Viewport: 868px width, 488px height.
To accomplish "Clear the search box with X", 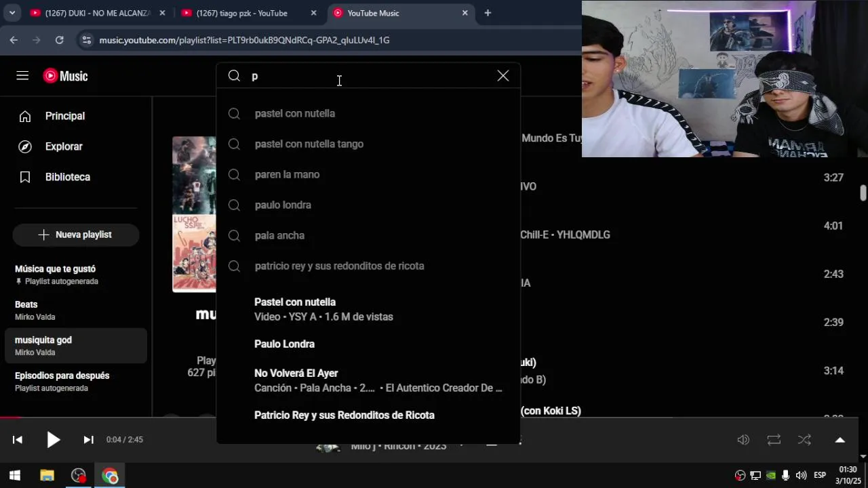I will 503,76.
